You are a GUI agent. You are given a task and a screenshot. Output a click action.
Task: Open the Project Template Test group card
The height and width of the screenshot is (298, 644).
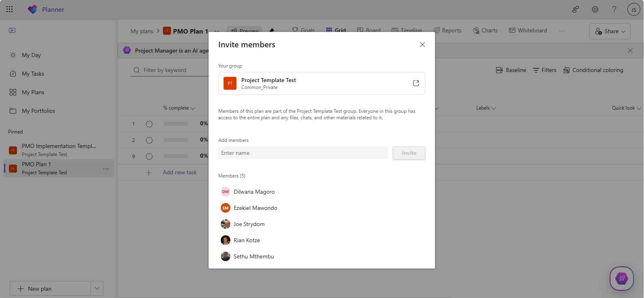point(322,83)
